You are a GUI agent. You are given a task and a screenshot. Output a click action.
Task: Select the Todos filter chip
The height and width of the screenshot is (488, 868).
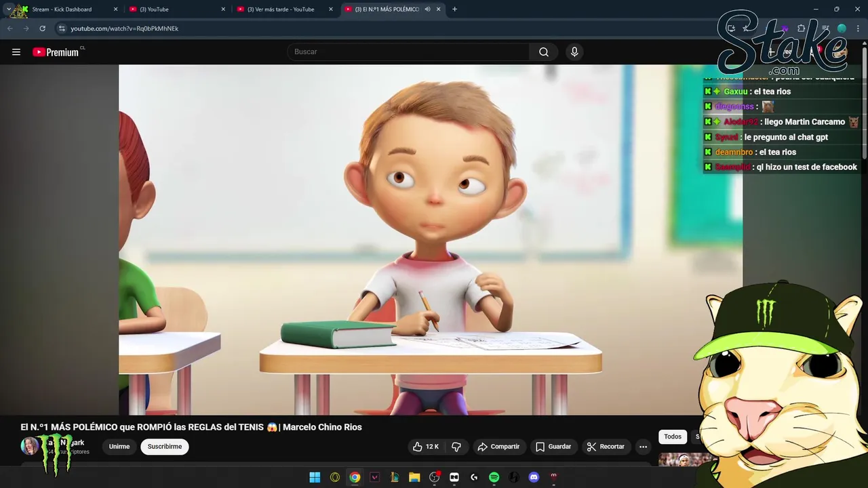coord(673,437)
